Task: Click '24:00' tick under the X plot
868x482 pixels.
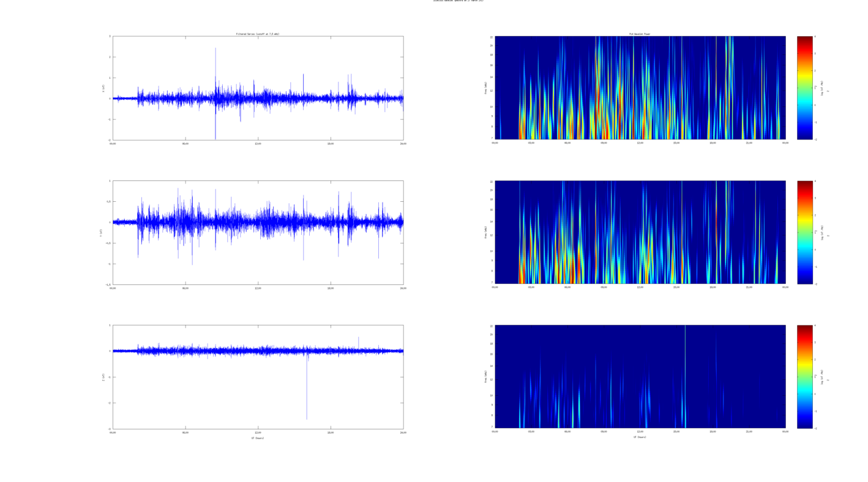Action: click(x=403, y=144)
